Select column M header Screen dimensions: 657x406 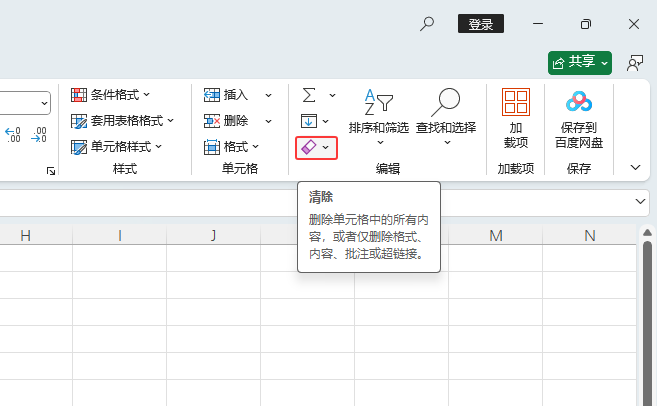pos(495,236)
